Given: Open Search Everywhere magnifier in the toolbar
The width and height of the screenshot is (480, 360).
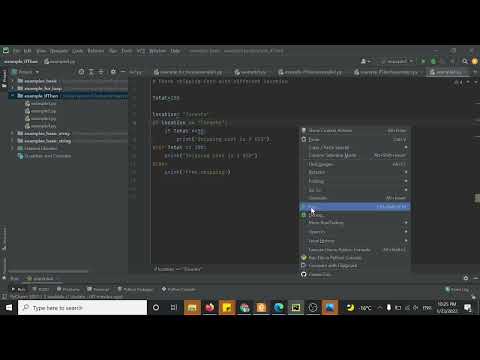Looking at the screenshot, I should pyautogui.click(x=465, y=61).
